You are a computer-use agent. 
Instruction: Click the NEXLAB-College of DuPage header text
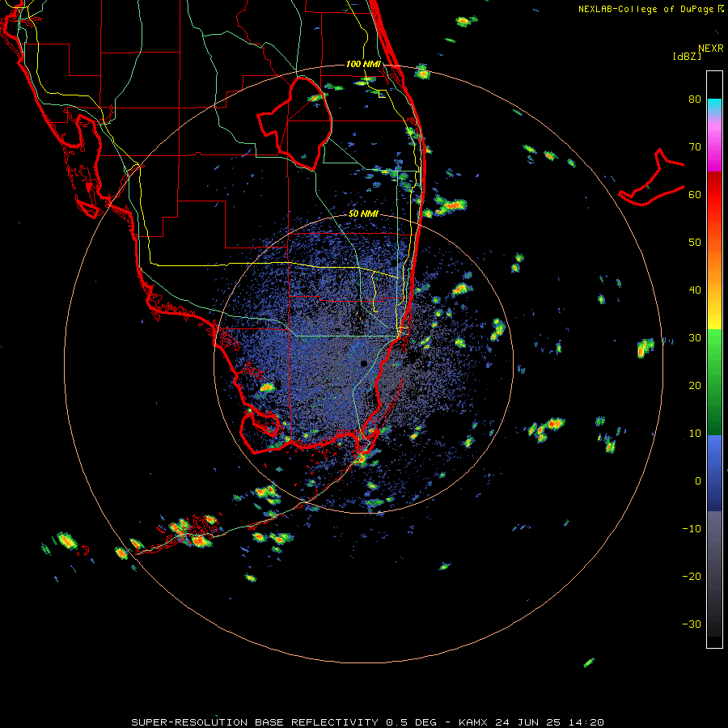point(646,9)
